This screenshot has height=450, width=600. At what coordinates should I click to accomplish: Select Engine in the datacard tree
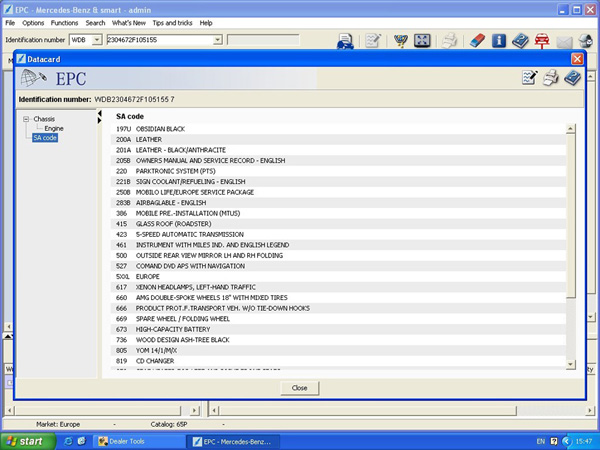coord(54,129)
